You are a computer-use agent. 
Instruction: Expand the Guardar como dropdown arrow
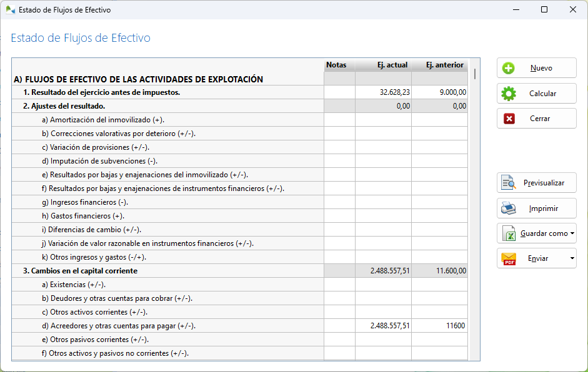point(572,233)
